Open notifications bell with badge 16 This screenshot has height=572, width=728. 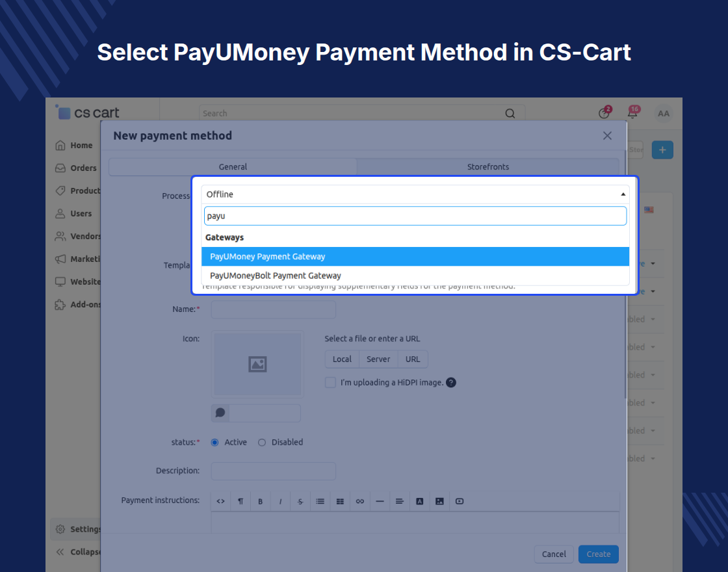(633, 112)
